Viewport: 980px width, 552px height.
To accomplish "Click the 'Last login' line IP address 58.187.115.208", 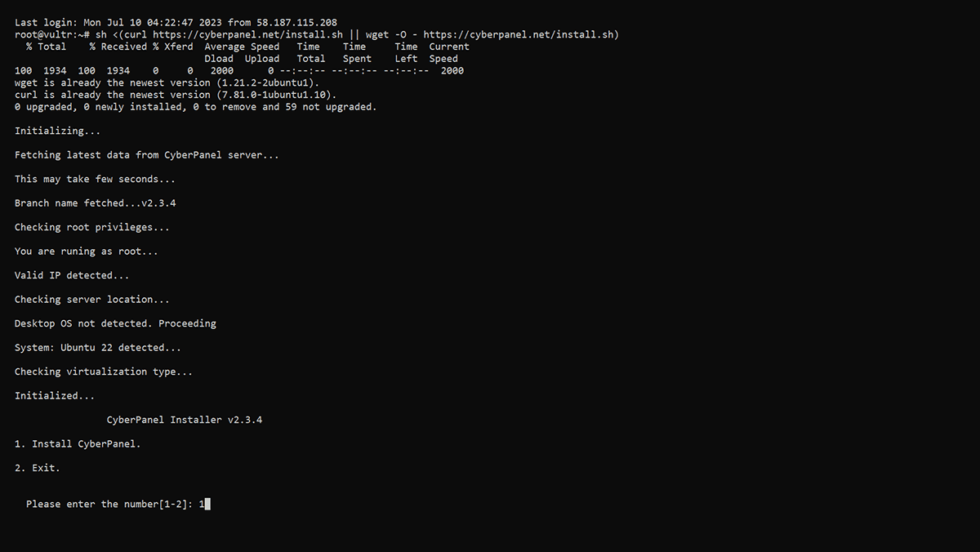I will click(291, 22).
